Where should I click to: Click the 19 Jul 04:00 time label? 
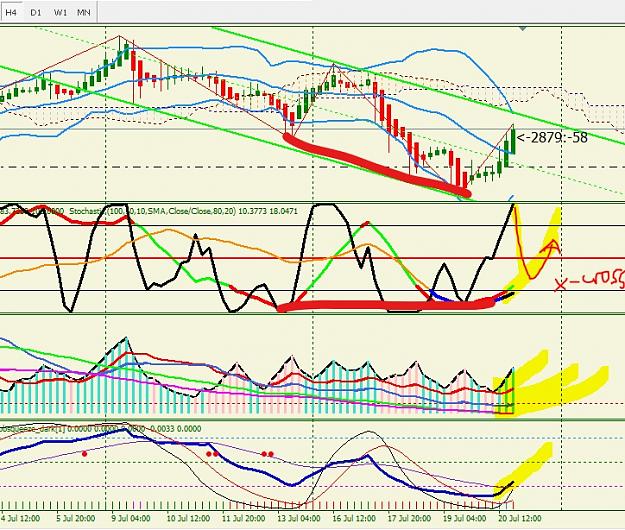tap(465, 518)
